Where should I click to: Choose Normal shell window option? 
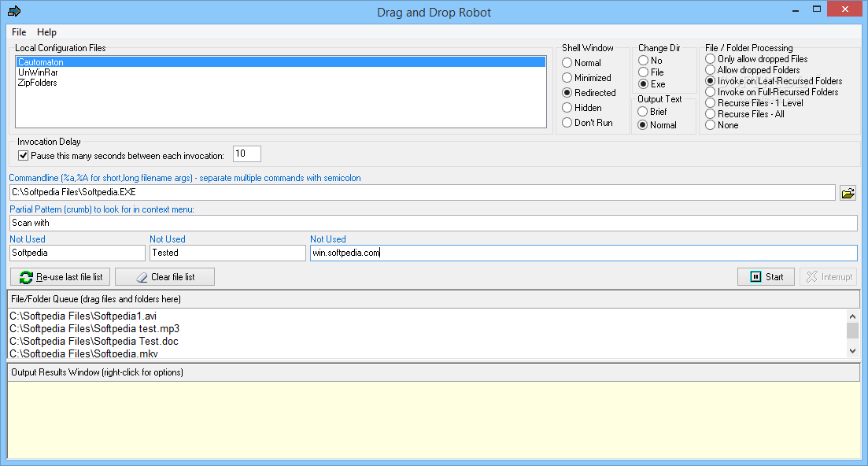coord(582,62)
